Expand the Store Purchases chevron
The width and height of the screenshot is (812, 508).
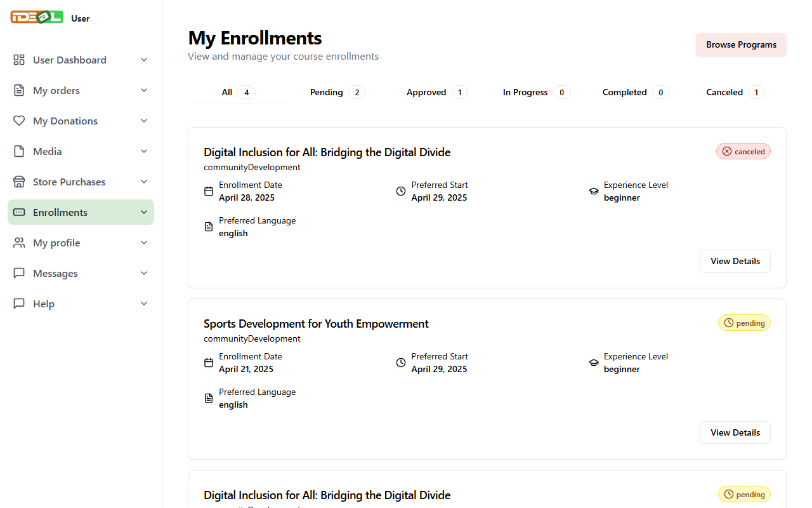[x=144, y=182]
